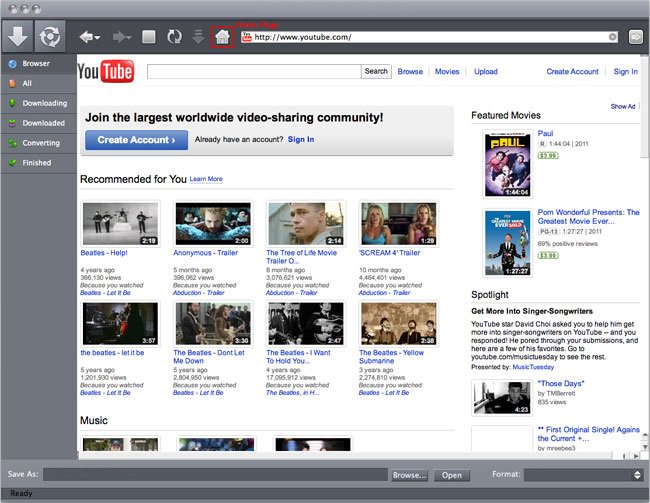Open the Upload link in the YouTube header
650x503 pixels.
point(485,71)
